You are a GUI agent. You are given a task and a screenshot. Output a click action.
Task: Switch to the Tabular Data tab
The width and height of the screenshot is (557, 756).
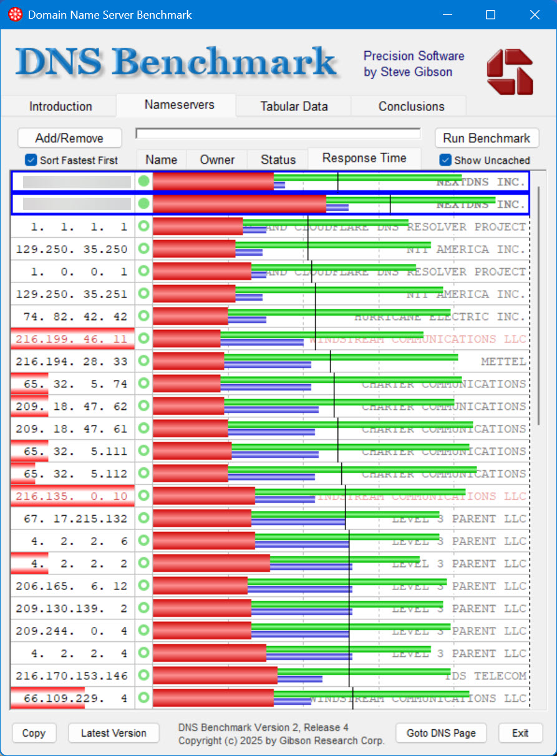pos(294,106)
